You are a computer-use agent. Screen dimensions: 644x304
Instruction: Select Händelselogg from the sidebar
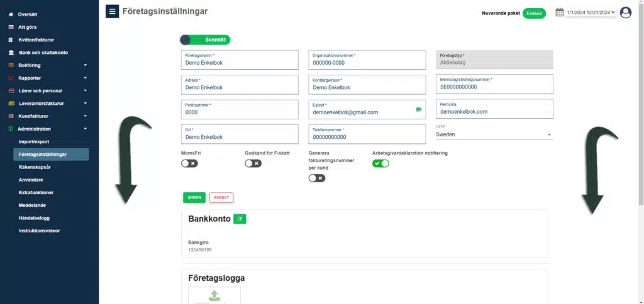pos(34,218)
